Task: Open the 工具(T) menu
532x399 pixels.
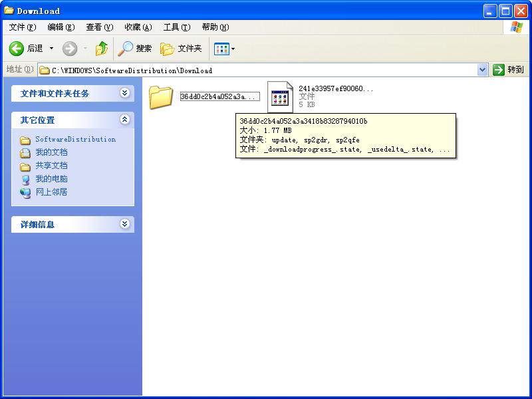Action: [177, 27]
